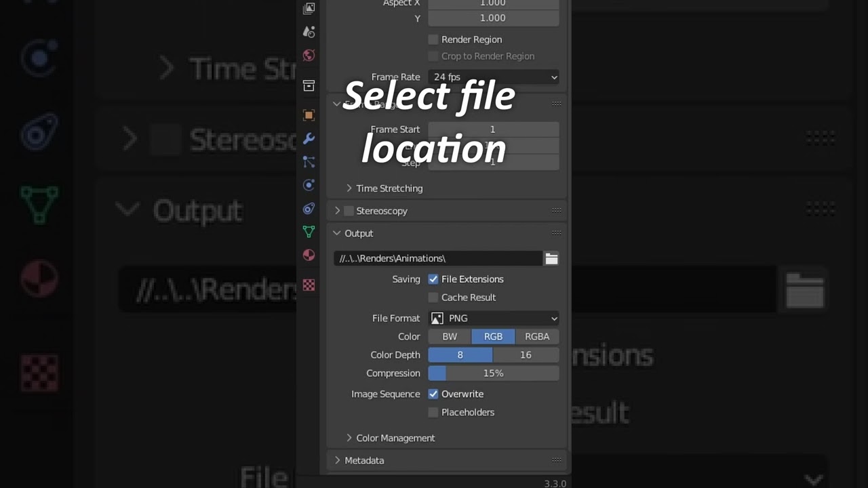Open the World properties tab
868x488 pixels.
(309, 56)
